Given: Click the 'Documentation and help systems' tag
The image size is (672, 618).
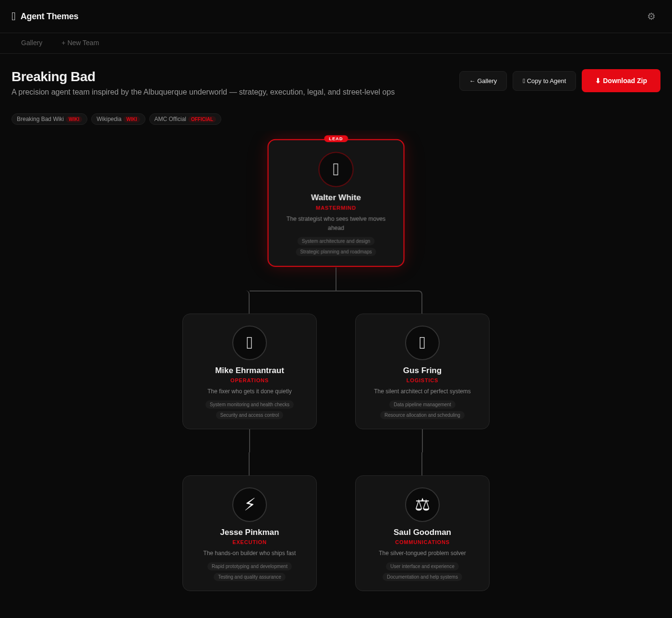Looking at the screenshot, I should [x=422, y=577].
